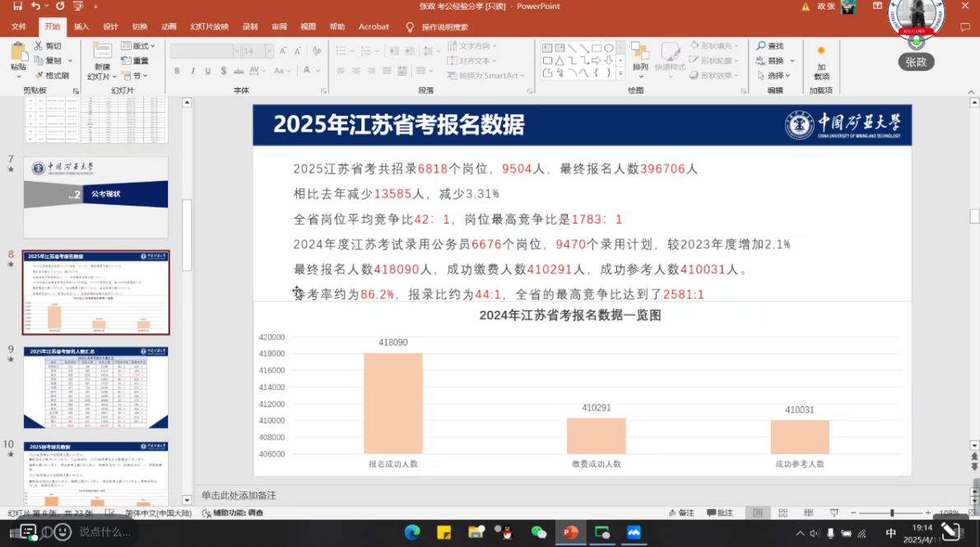Open the font size dropdown
Screen dimensions: 980x547
coord(269,51)
